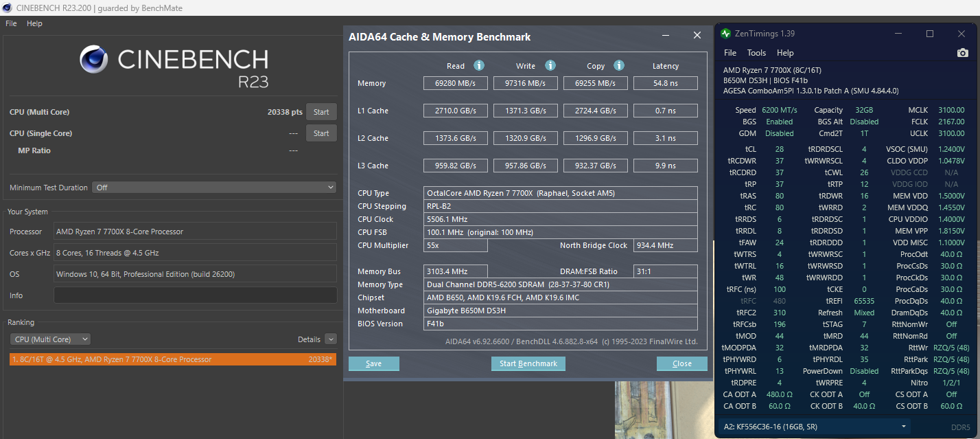Click the Cinebench sphere logo

tap(93, 60)
